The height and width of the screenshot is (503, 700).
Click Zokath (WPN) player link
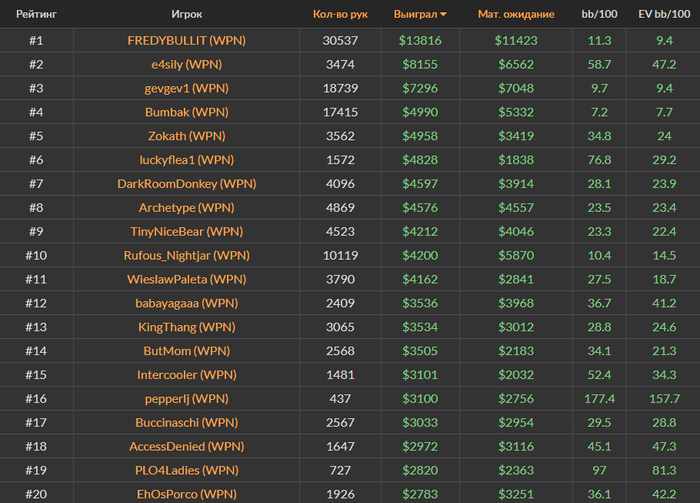tap(187, 136)
